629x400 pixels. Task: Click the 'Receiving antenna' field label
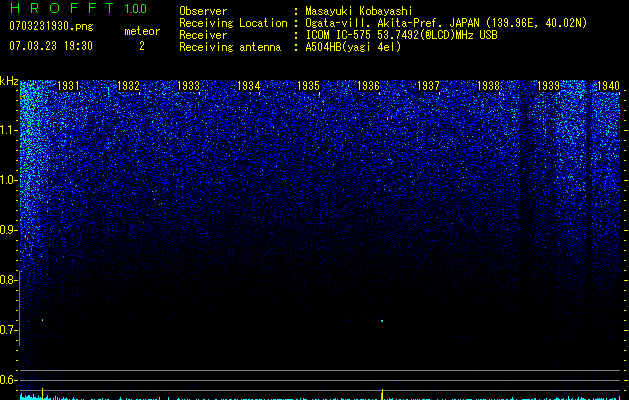[x=230, y=47]
